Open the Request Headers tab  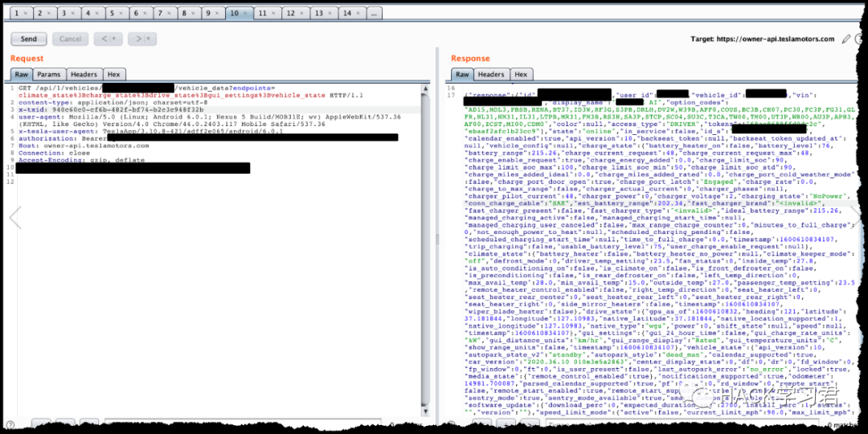pos(84,74)
